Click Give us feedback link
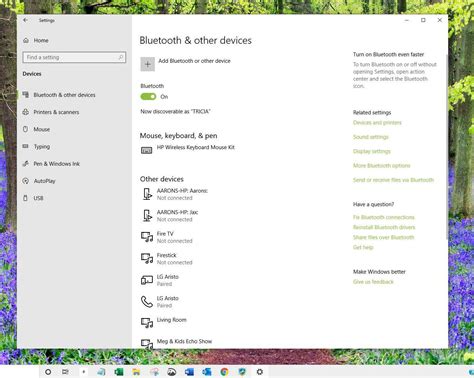474x378 pixels. point(373,282)
